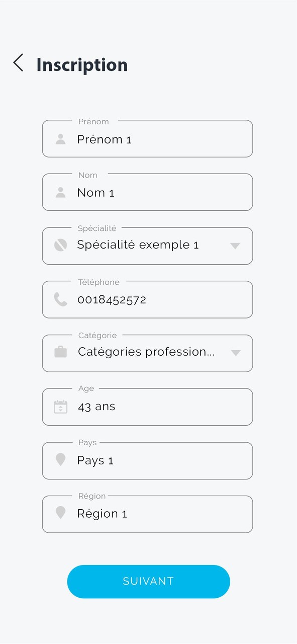Expand the Catégorie selection list
Image resolution: width=297 pixels, height=644 pixels.
235,353
